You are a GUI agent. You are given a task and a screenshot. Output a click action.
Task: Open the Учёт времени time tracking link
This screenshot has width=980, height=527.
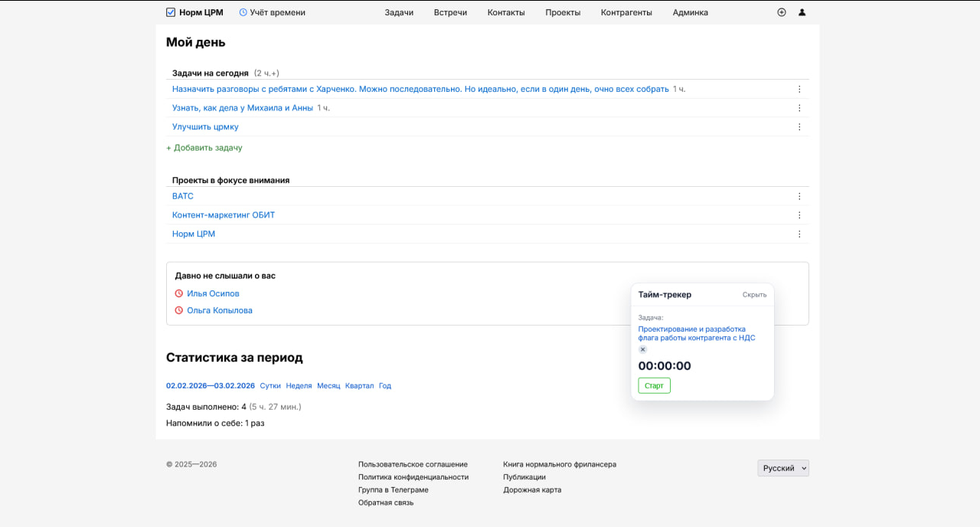tap(273, 12)
